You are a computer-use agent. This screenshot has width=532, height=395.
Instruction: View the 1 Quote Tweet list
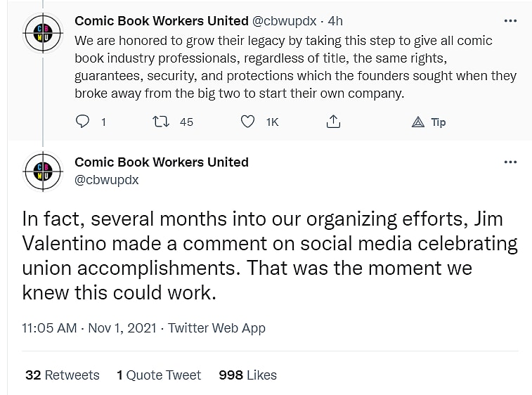click(x=159, y=375)
